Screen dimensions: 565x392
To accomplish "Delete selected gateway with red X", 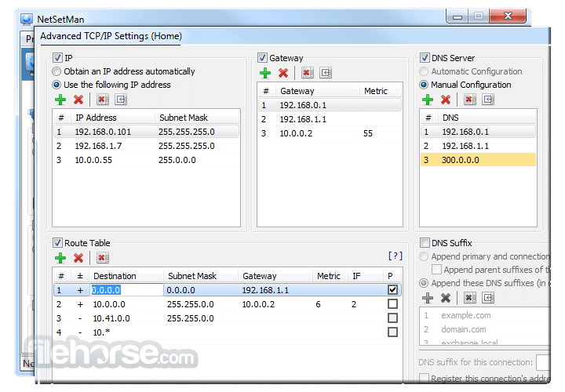I will [283, 73].
